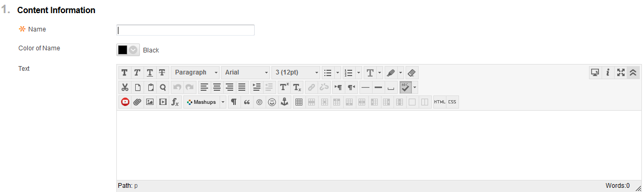Toggle bold text formatting
644x192 pixels.
click(125, 72)
